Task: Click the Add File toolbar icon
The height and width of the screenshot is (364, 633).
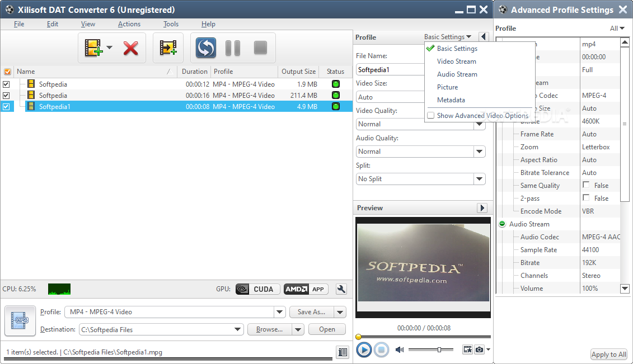Action: pyautogui.click(x=93, y=48)
